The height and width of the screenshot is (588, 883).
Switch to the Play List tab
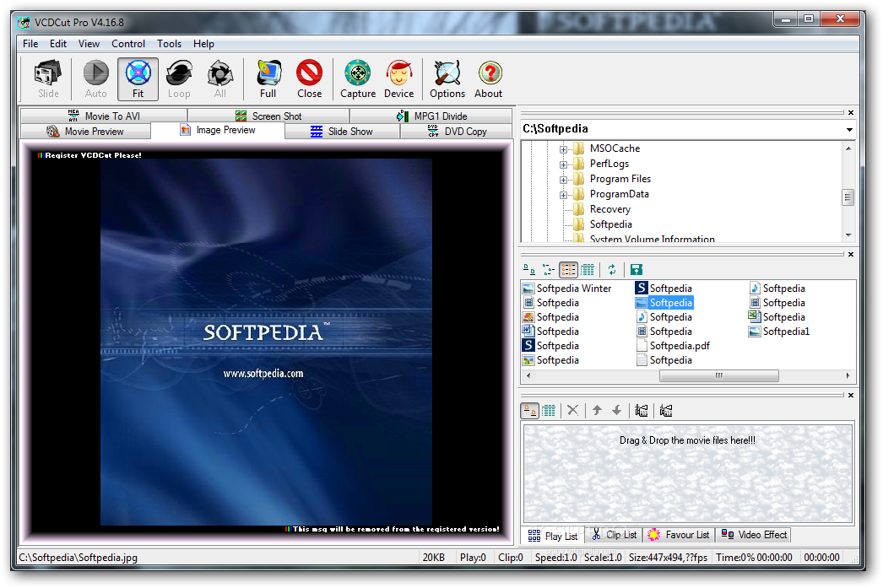click(x=554, y=536)
